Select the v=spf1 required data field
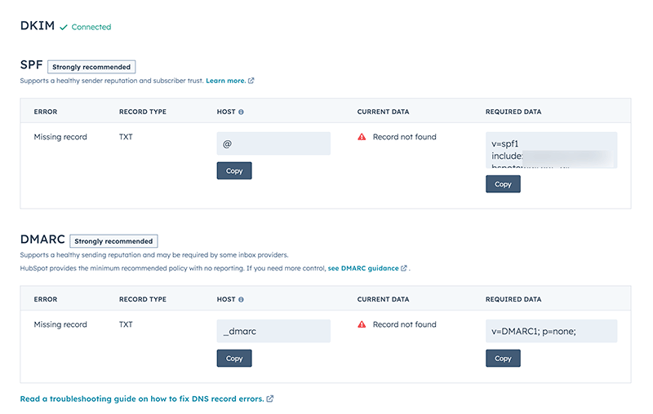Screen dimensions: 653x414 [x=550, y=151]
